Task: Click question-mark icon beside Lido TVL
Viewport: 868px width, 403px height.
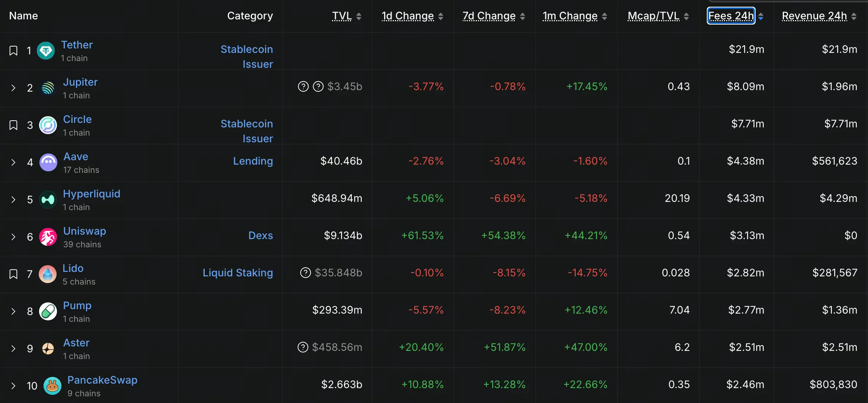Action: tap(306, 273)
